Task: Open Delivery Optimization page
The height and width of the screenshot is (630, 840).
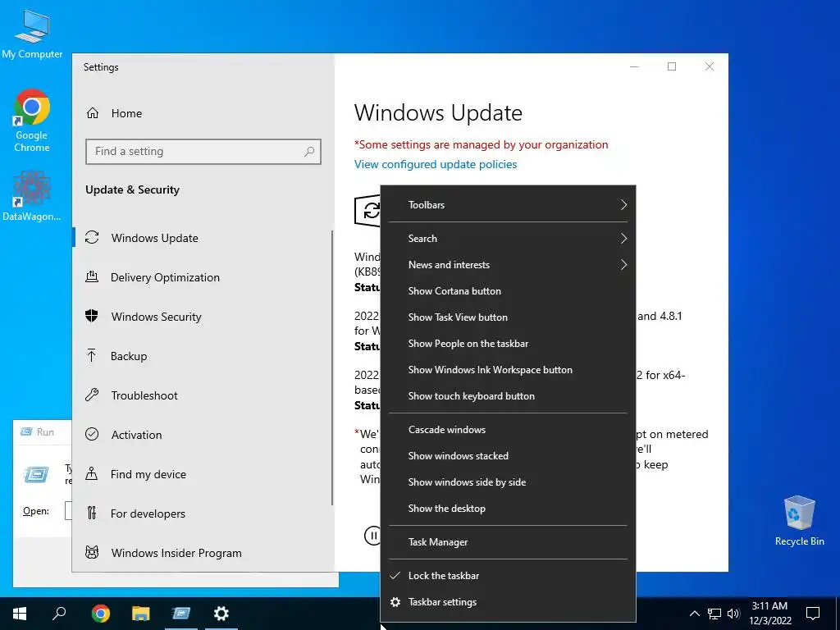Action: tap(165, 277)
